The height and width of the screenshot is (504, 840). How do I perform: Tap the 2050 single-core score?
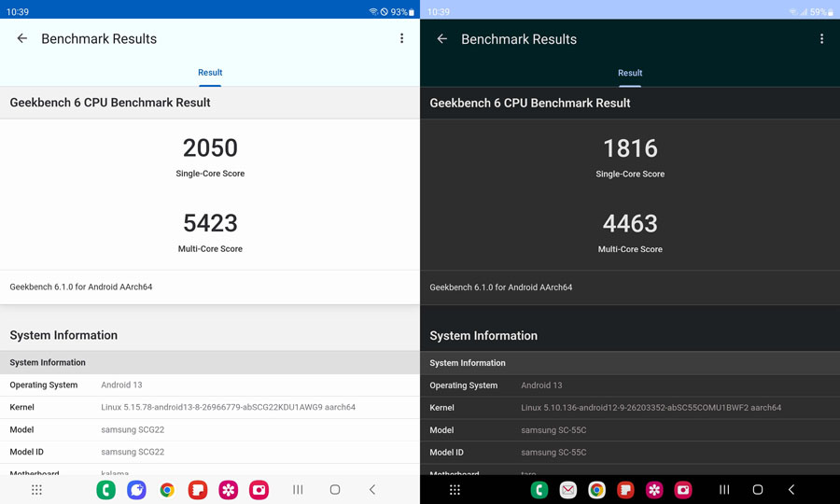click(x=210, y=147)
